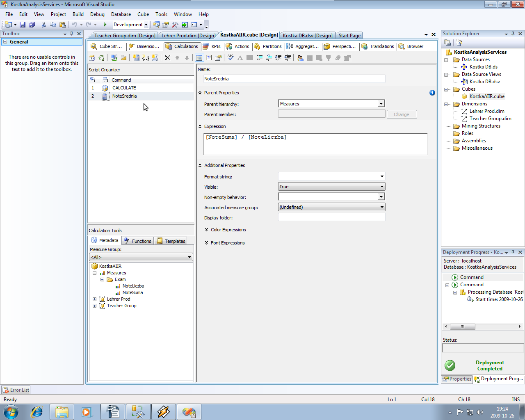This screenshot has width=525, height=420.
Task: Click the New Named Set braces icon
Action: pos(146,58)
